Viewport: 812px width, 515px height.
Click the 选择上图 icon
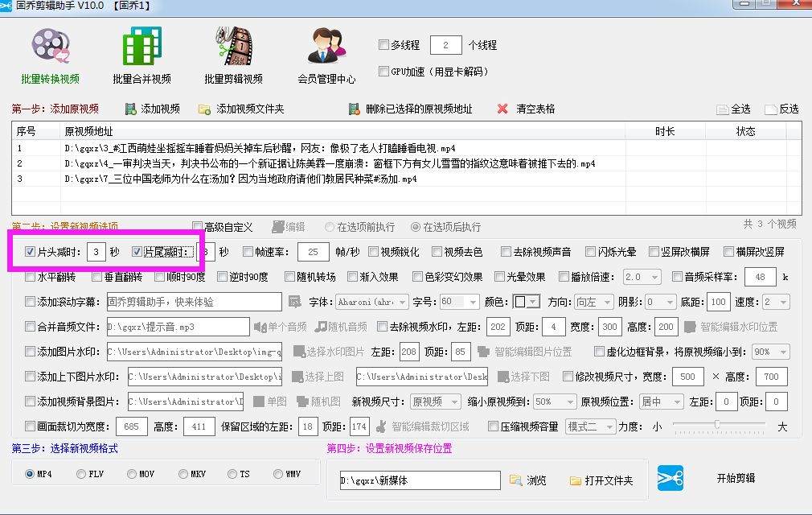pos(297,377)
